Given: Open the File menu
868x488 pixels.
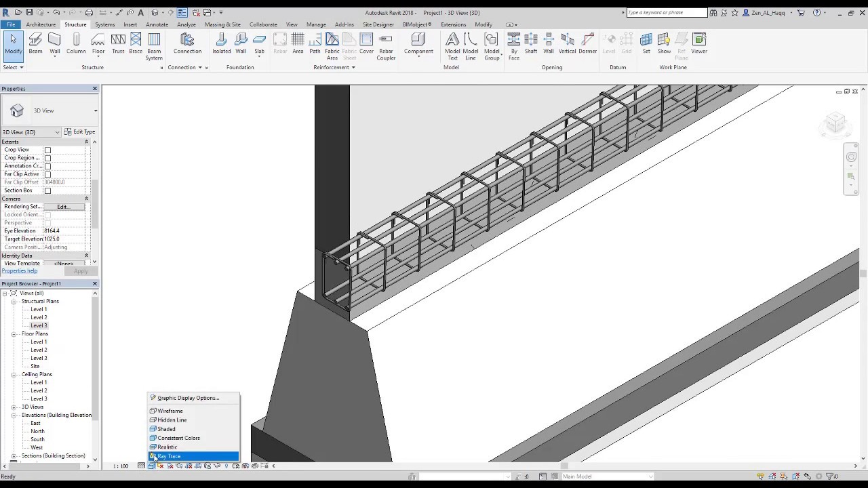Looking at the screenshot, I should [11, 24].
